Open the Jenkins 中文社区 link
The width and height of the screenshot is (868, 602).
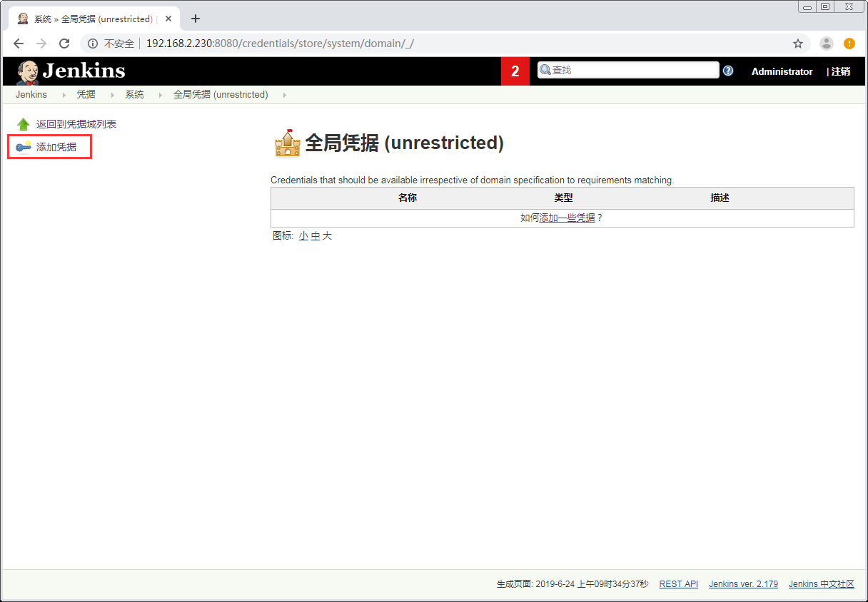point(822,584)
